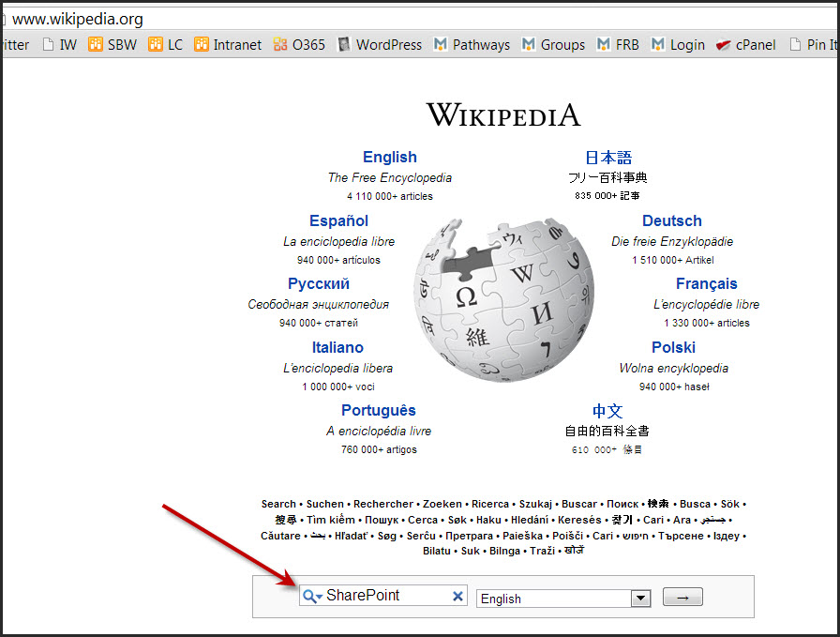Clear search text with the X icon
This screenshot has height=637, width=840.
tap(457, 596)
